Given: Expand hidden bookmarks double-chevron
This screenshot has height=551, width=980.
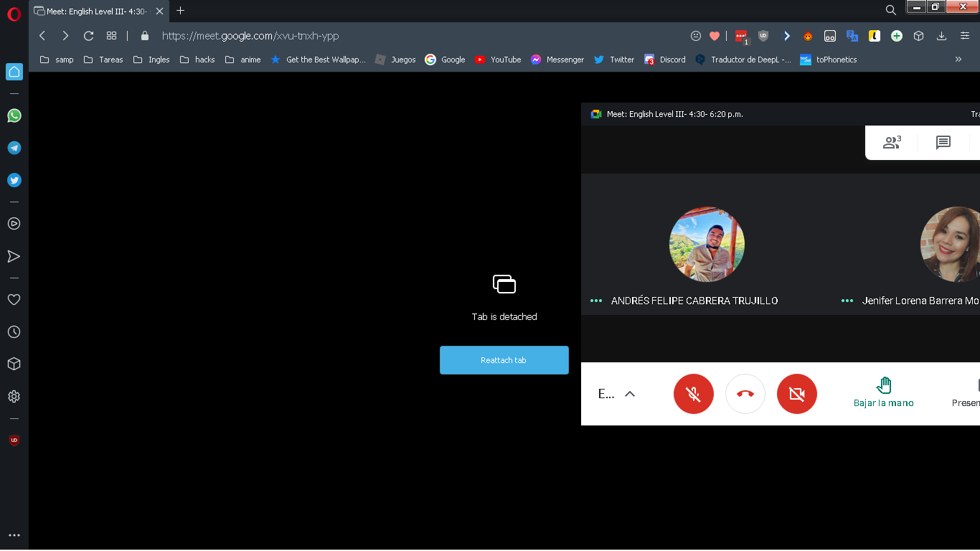Looking at the screenshot, I should [958, 60].
